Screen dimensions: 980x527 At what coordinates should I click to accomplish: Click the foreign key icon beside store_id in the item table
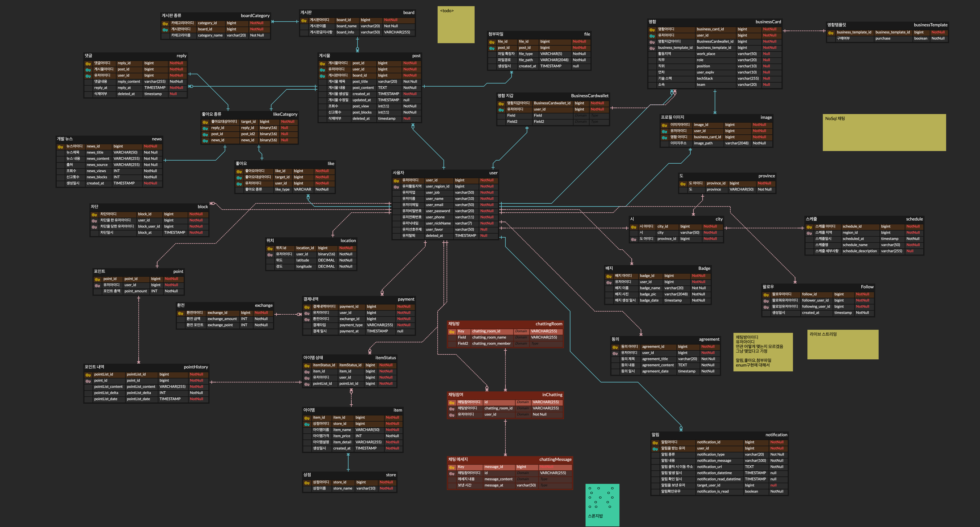307,424
